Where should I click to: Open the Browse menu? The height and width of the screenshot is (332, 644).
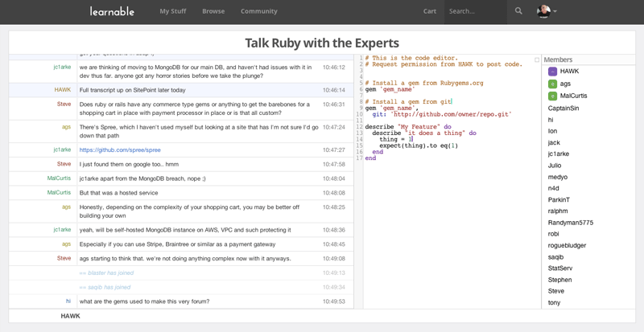[213, 11]
